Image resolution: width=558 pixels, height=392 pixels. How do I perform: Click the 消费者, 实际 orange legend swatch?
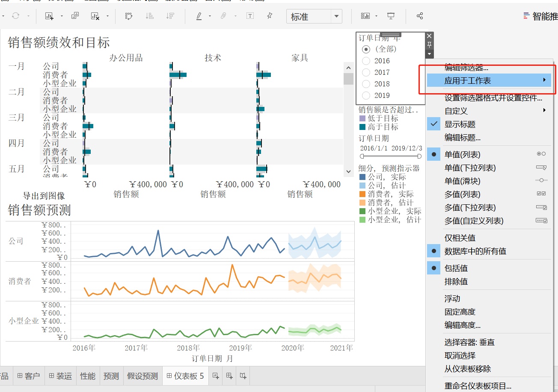coord(362,194)
